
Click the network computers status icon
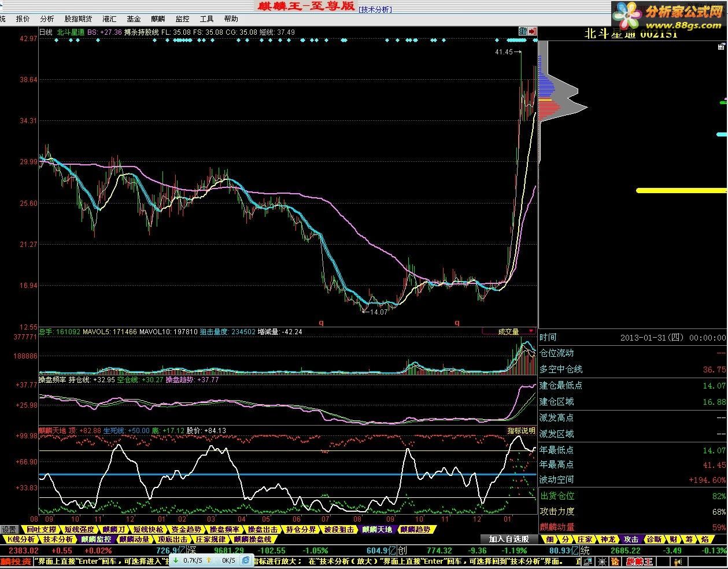(587, 561)
